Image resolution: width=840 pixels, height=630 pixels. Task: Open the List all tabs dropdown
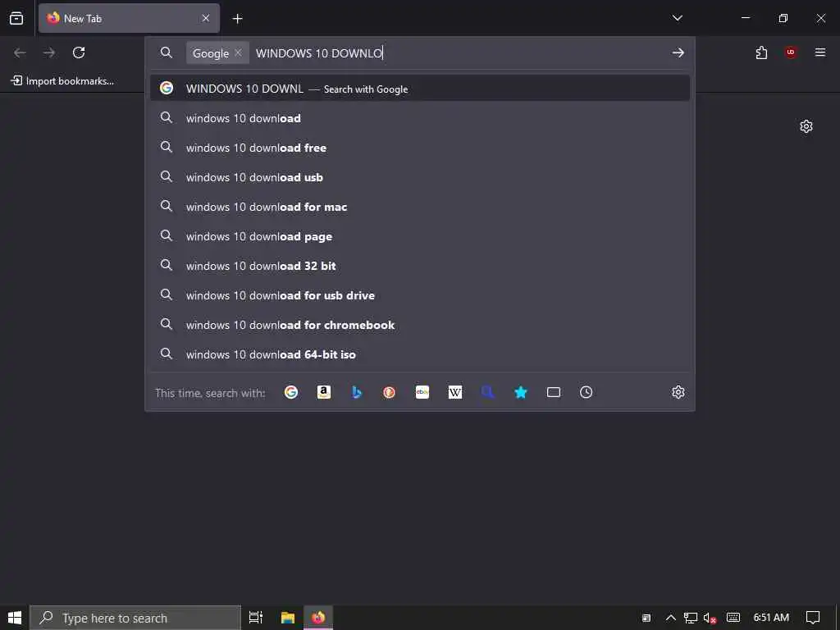point(677,18)
